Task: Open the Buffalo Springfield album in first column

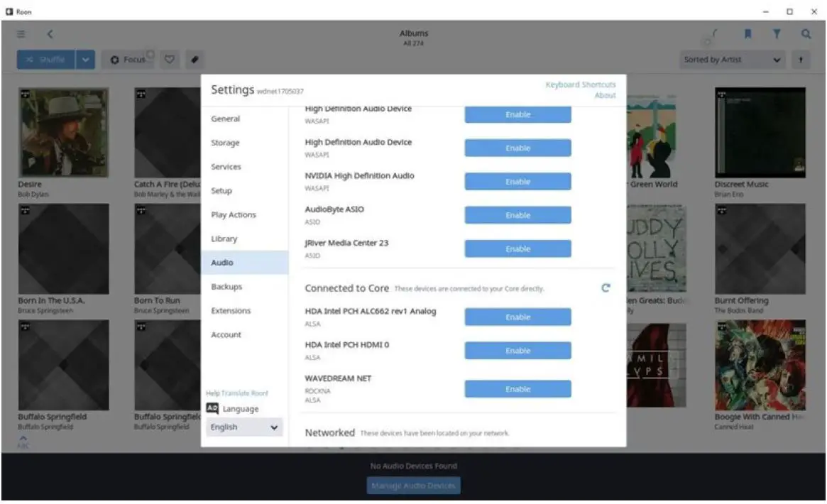Action: 63,365
